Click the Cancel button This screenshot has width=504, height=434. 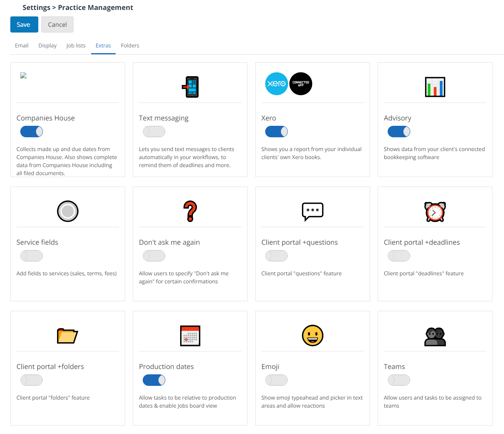(57, 24)
